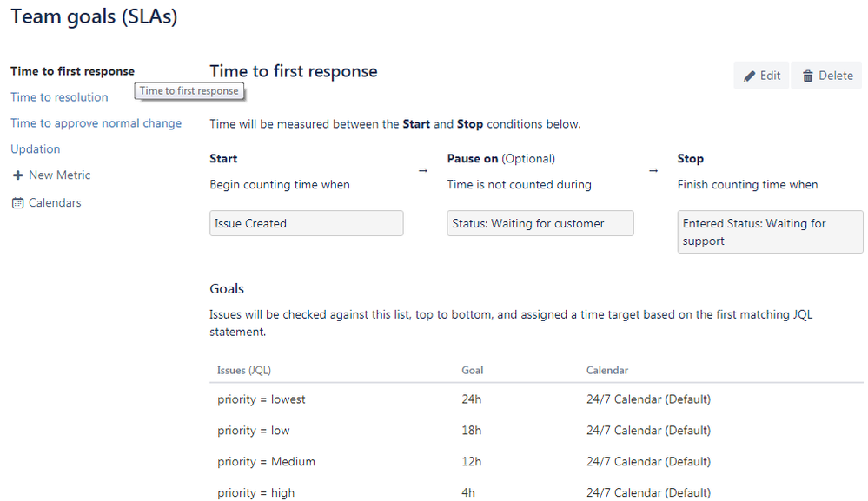The height and width of the screenshot is (501, 868).
Task: Select the Updation metric in sidebar
Action: (36, 149)
